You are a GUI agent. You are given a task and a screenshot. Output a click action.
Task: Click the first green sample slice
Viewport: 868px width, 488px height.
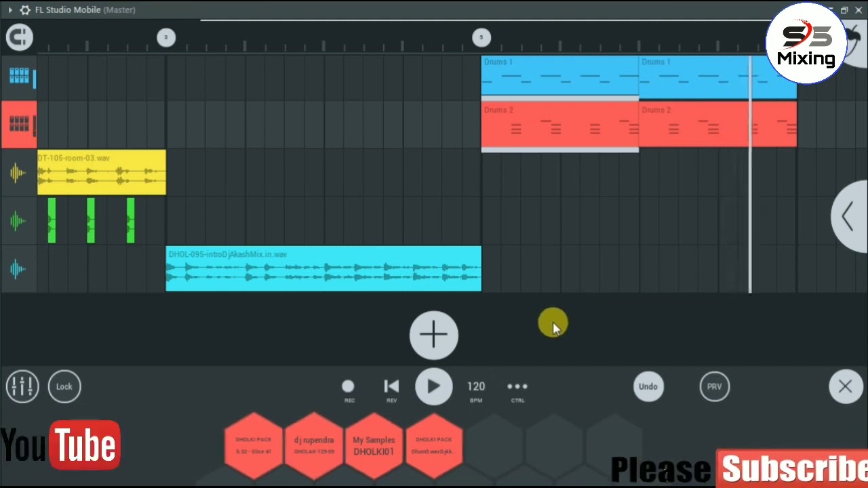(52, 221)
